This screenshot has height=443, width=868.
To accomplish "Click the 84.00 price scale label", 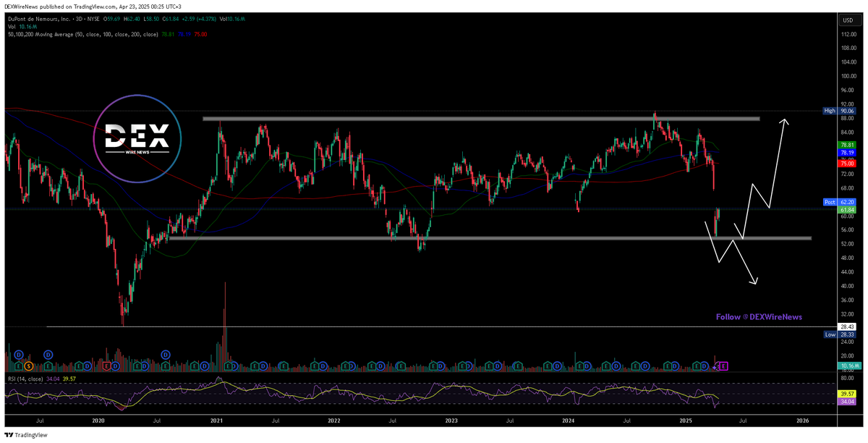I will 848,132.
